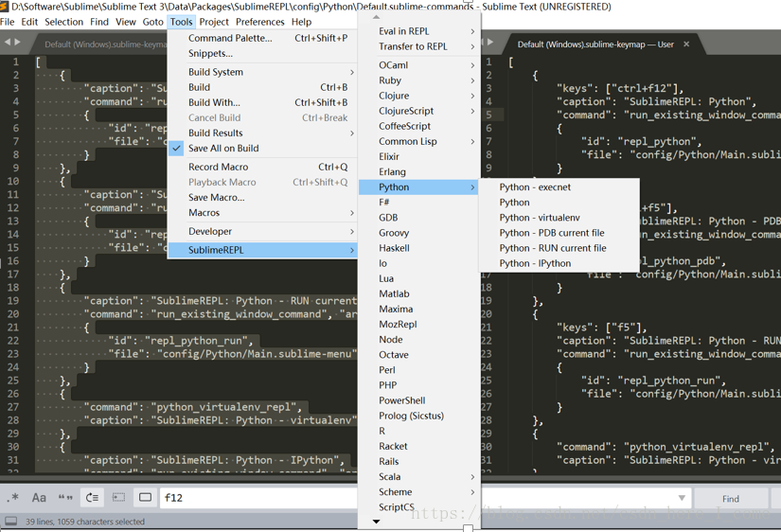Screen dimensions: 781x532
Task: Open the View menu
Action: pos(126,22)
